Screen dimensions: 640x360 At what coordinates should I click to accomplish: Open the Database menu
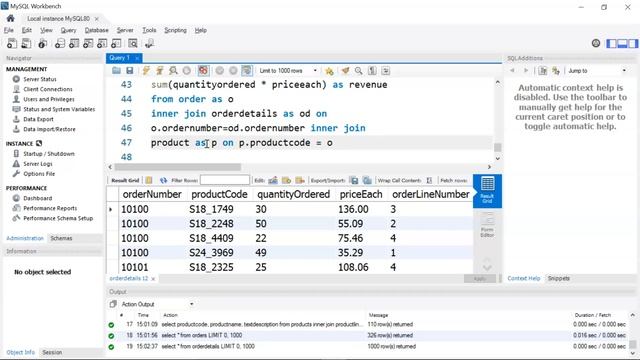[x=96, y=30]
